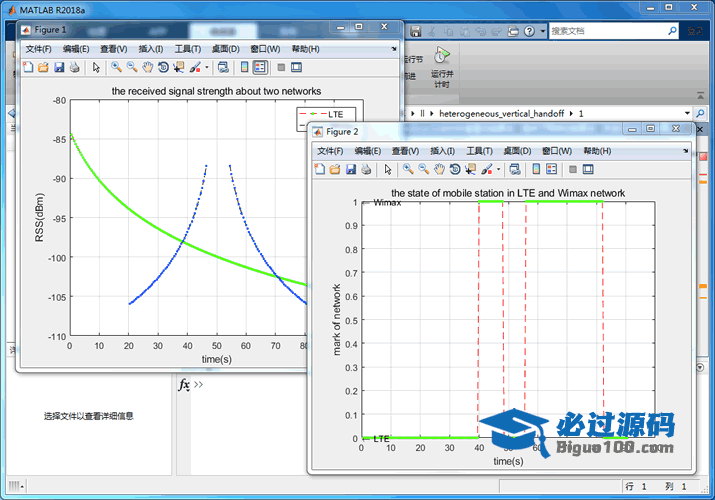
Task: Open 编辑(E) menu in Figure 1
Action: point(76,49)
